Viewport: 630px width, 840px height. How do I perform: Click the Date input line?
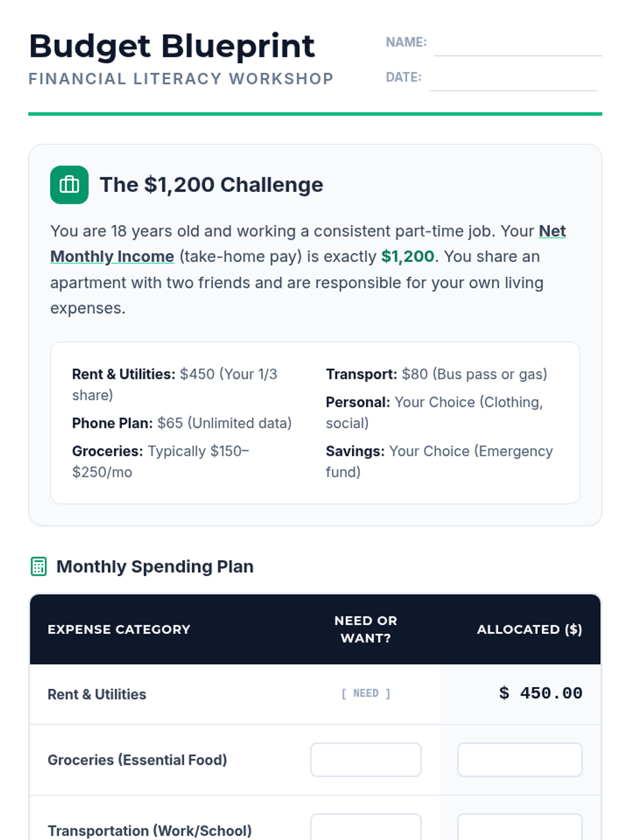(x=512, y=80)
